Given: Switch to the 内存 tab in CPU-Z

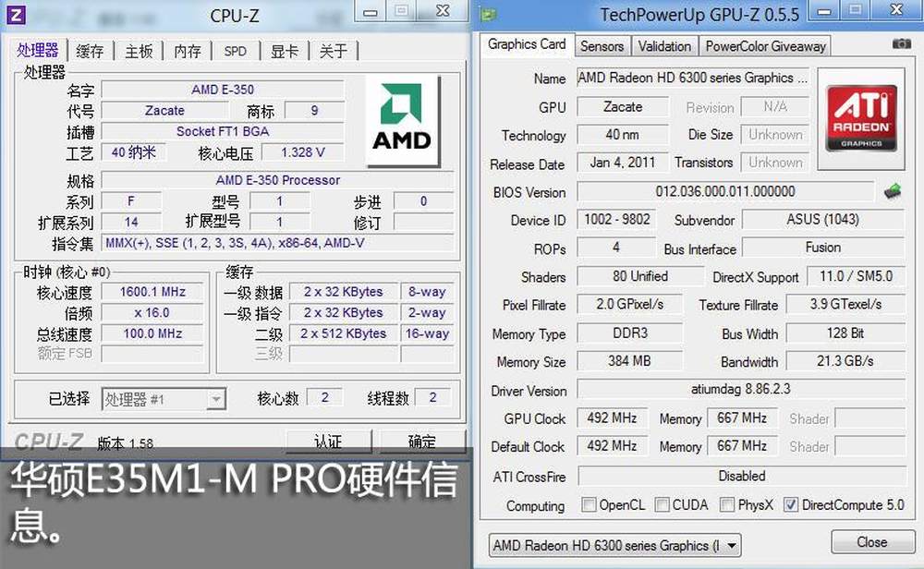Looking at the screenshot, I should coord(188,51).
